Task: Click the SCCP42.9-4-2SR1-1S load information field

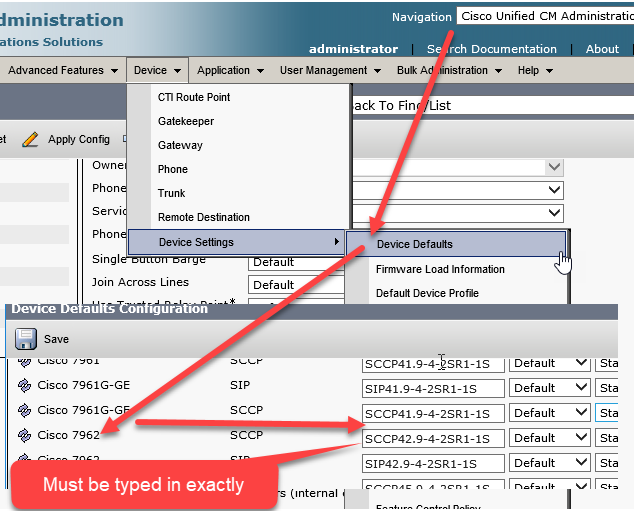Action: click(x=433, y=438)
